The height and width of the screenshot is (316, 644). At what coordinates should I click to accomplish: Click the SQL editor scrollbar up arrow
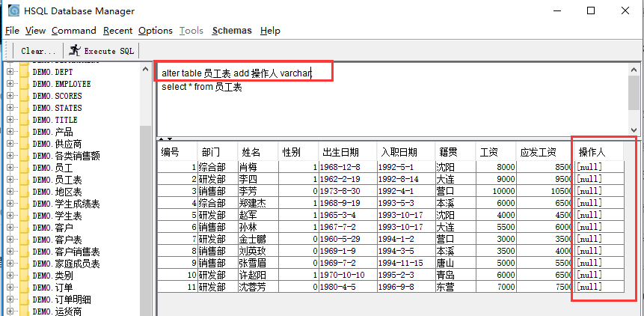point(634,70)
